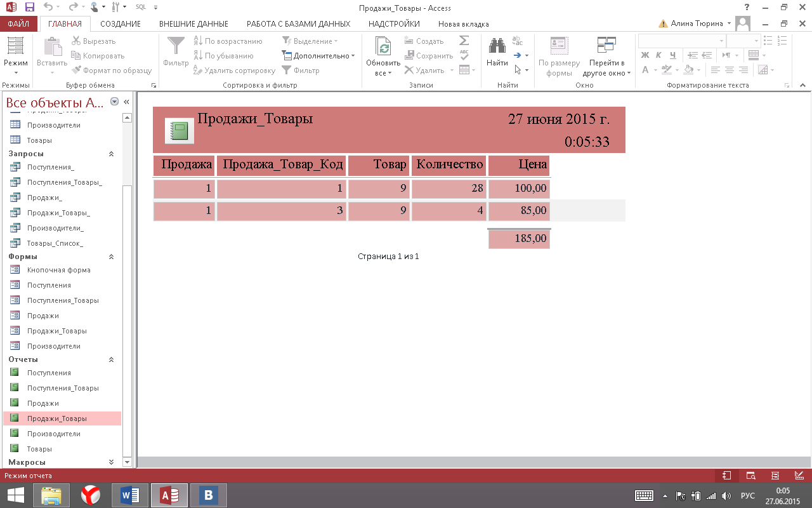This screenshot has height=508, width=812.
Task: Open the Дополнительно filter dropdown
Action: tap(318, 56)
